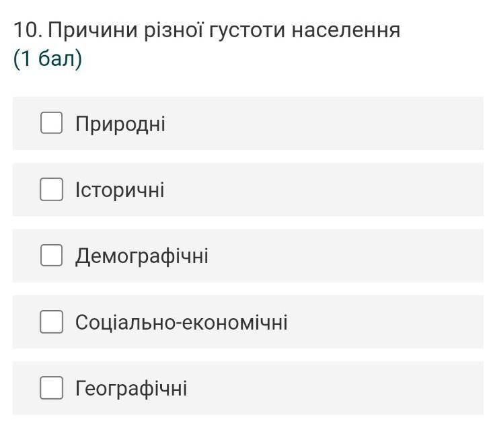Image resolution: width=487 pixels, height=448 pixels.
Task: Select the Географічні checkbox
Action: (52, 387)
